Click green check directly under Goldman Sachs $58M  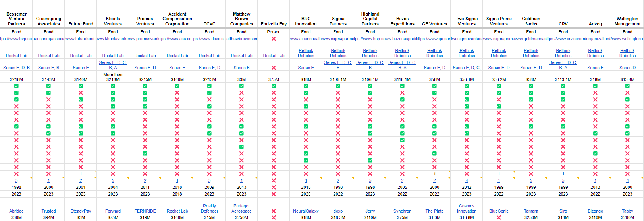click(x=531, y=86)
